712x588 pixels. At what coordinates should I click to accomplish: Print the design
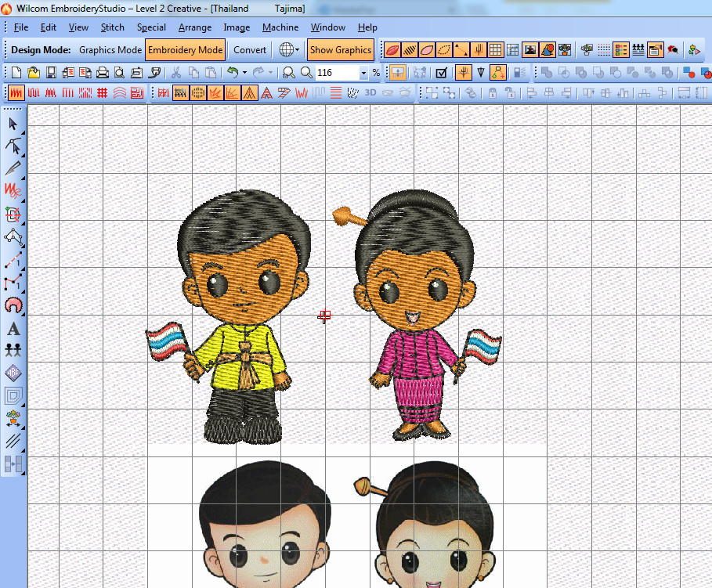(x=102, y=73)
